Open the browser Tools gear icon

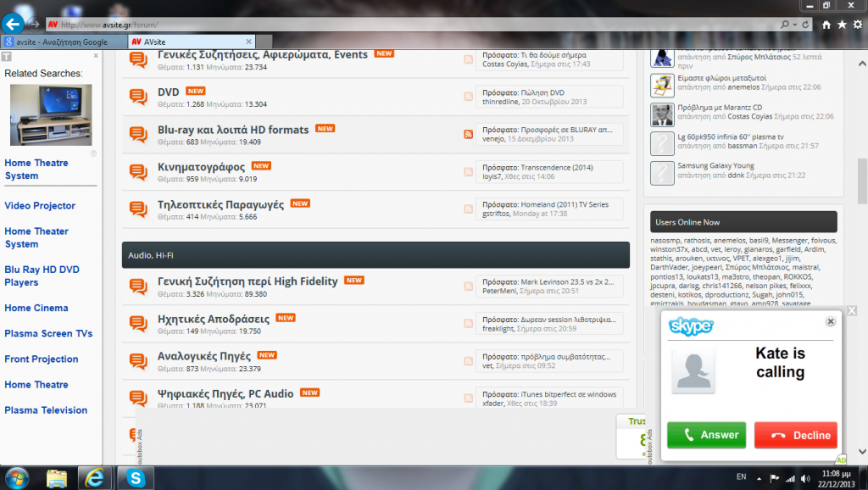858,25
